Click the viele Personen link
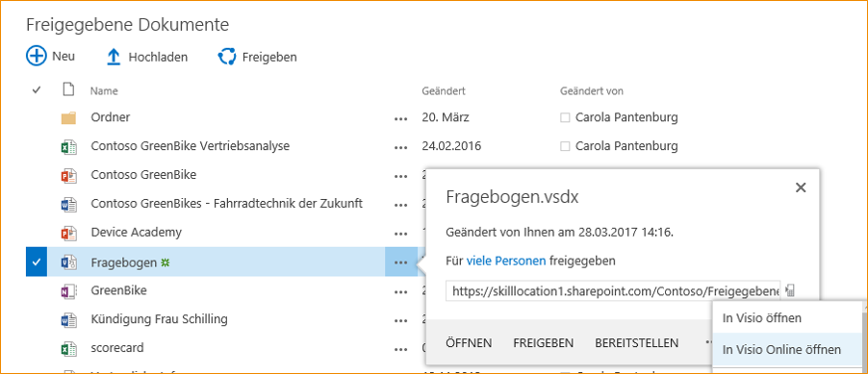868x374 pixels. tap(506, 261)
